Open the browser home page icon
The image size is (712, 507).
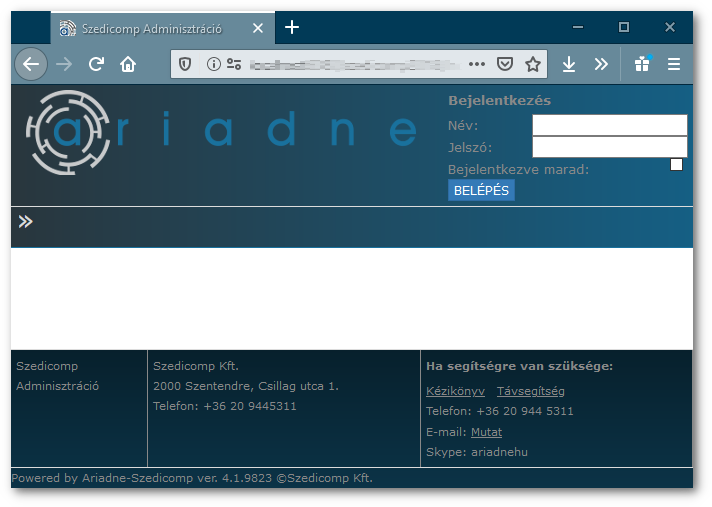click(128, 64)
